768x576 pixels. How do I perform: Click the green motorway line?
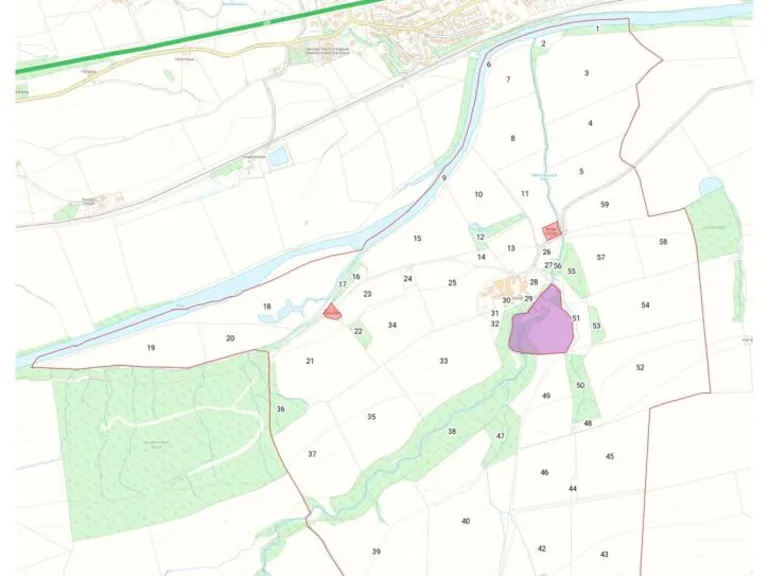click(x=196, y=35)
